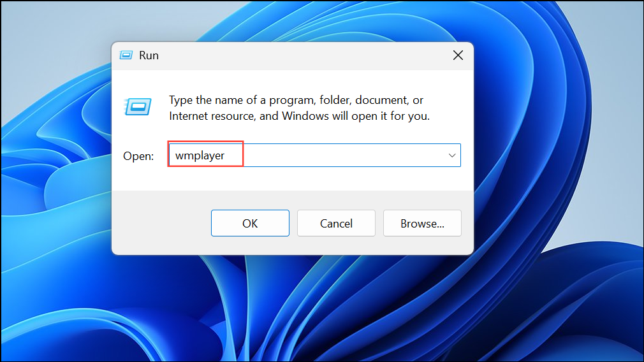The width and height of the screenshot is (644, 362).
Task: Click the 'Type the name of a program' description
Action: click(x=299, y=108)
